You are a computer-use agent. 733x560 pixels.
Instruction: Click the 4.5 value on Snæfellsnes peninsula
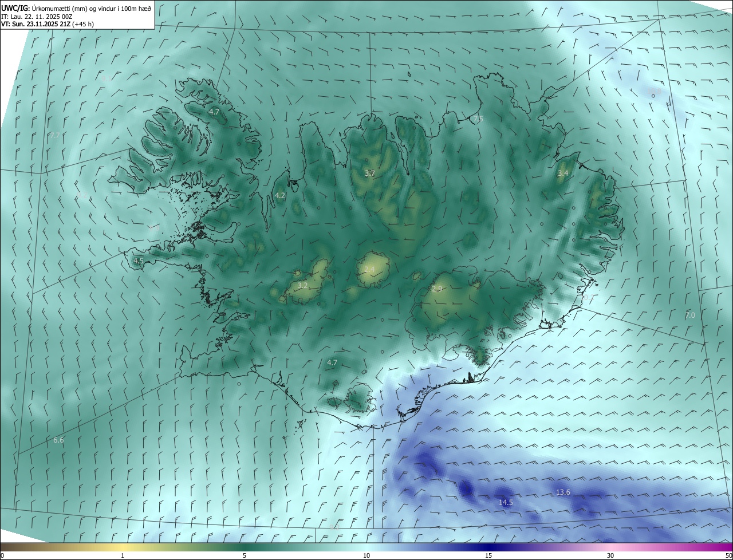[x=138, y=261]
